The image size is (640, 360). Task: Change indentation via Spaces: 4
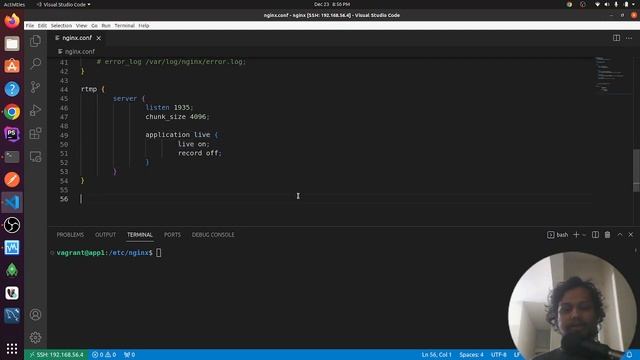[471, 355]
